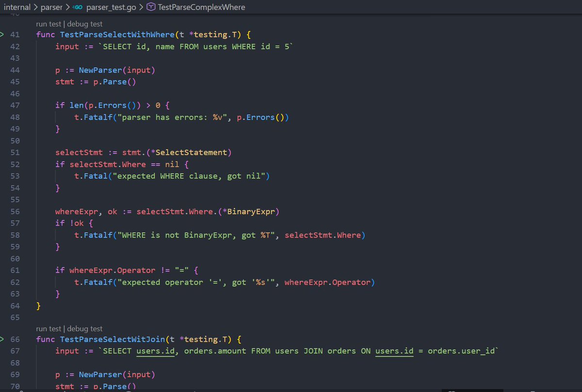Click line number 41 to select it
Viewport: 582px width, 392px height.
(15, 34)
